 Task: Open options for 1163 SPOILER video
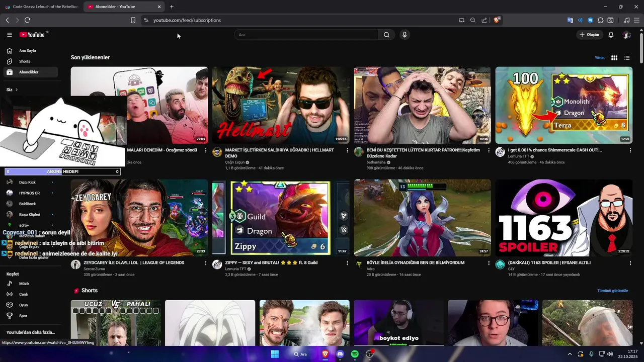click(630, 263)
